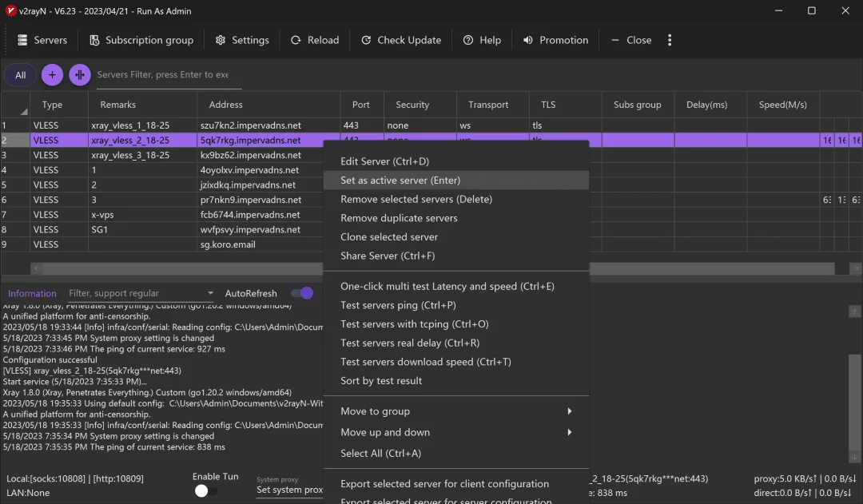This screenshot has width=863, height=504.
Task: Click the log panel scroll-up arrow
Action: 854,312
